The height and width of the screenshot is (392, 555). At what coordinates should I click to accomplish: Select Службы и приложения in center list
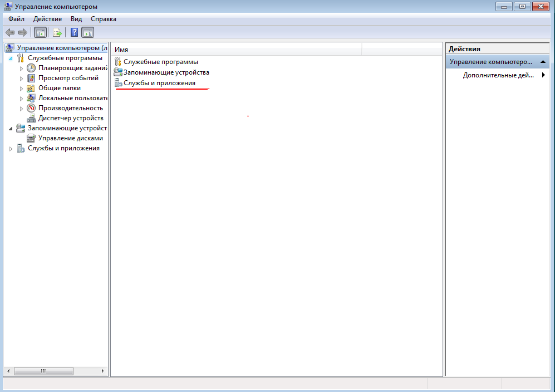click(x=159, y=83)
